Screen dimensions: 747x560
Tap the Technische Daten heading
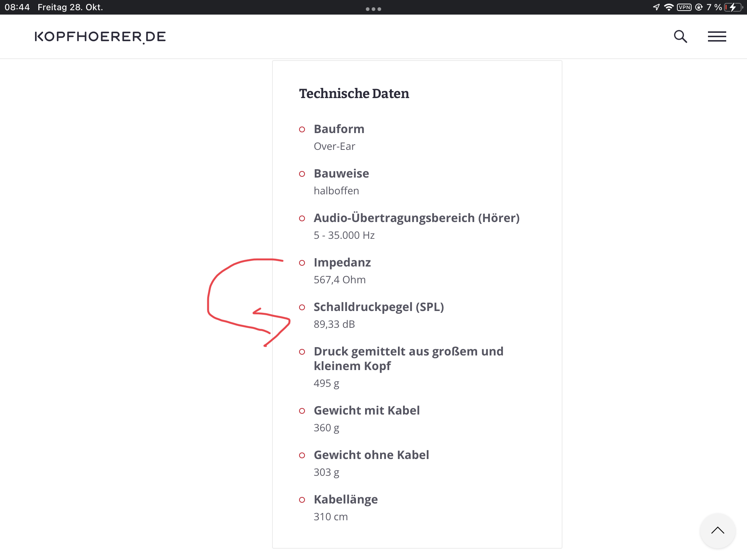click(354, 94)
